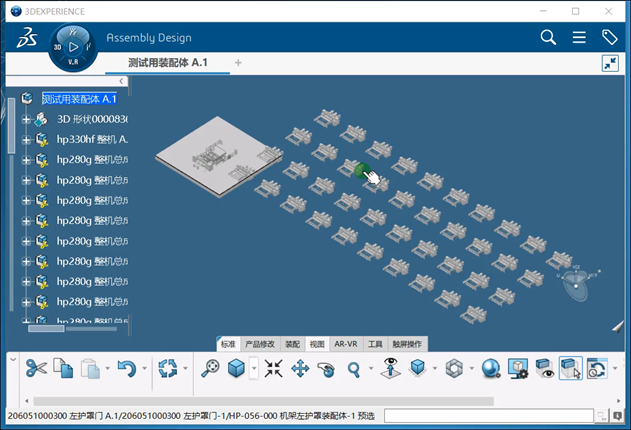Select the 测试用装配体 A.1 document tab
The width and height of the screenshot is (631, 430).
168,63
